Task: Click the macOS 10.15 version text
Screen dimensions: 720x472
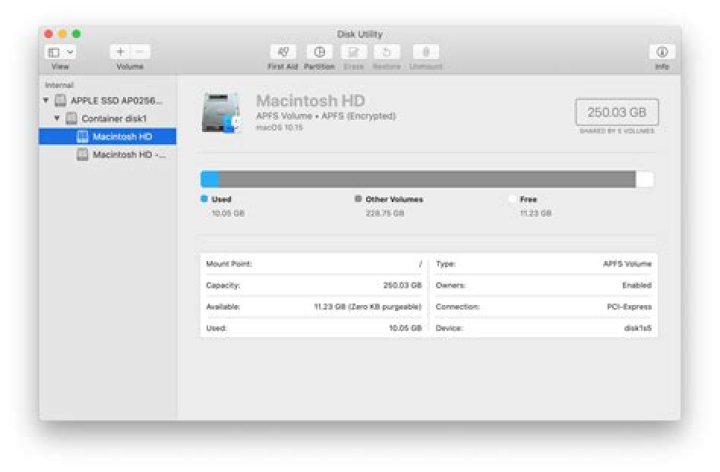Action: [x=279, y=128]
